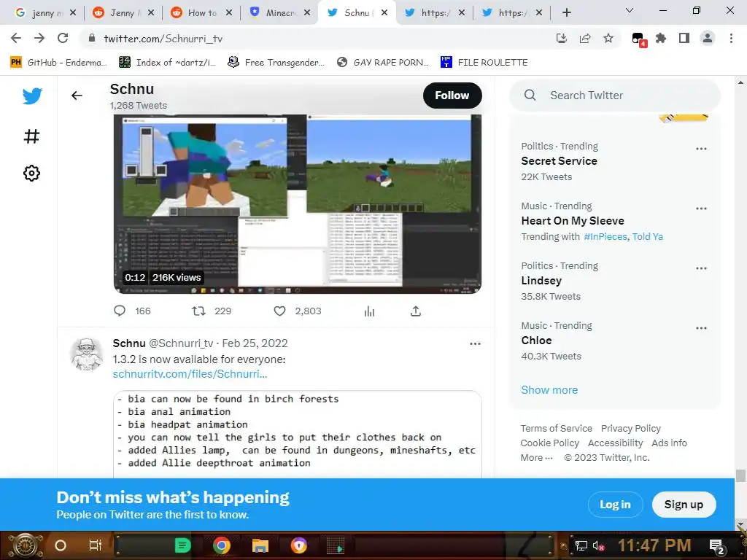The height and width of the screenshot is (560, 747).
Task: Open the Ads info footer link
Action: point(669,443)
